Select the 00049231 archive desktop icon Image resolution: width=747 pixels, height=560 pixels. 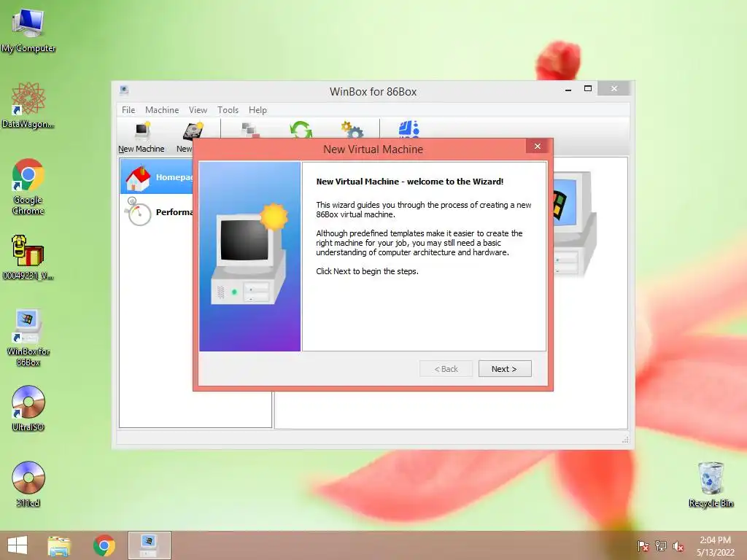(28, 257)
